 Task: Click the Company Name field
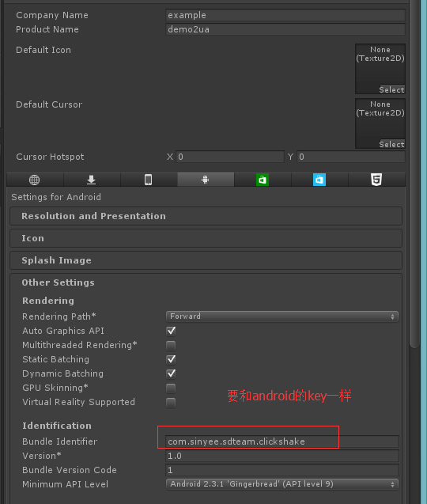(x=285, y=15)
